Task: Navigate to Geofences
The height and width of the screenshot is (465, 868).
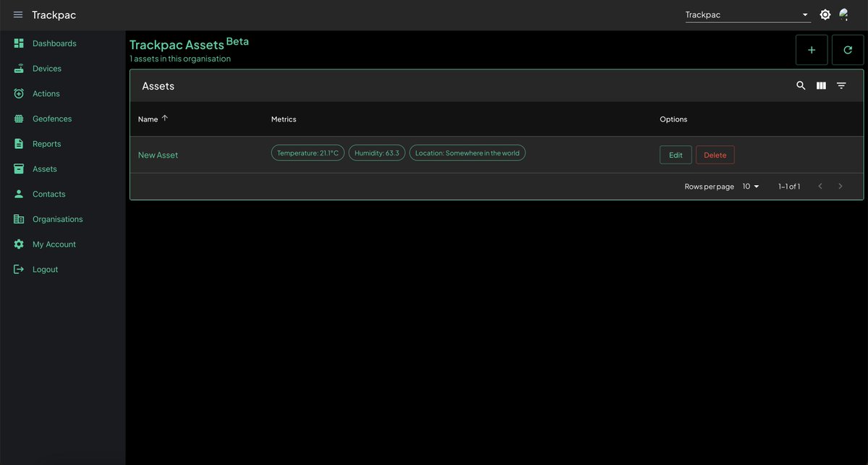Action: pos(52,119)
